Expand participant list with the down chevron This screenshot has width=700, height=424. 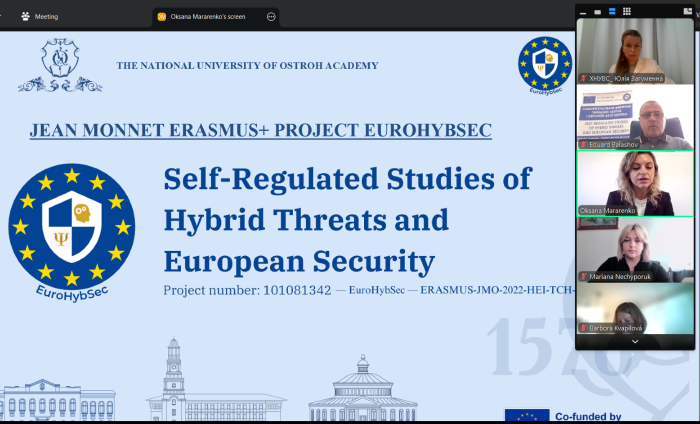[x=635, y=341]
